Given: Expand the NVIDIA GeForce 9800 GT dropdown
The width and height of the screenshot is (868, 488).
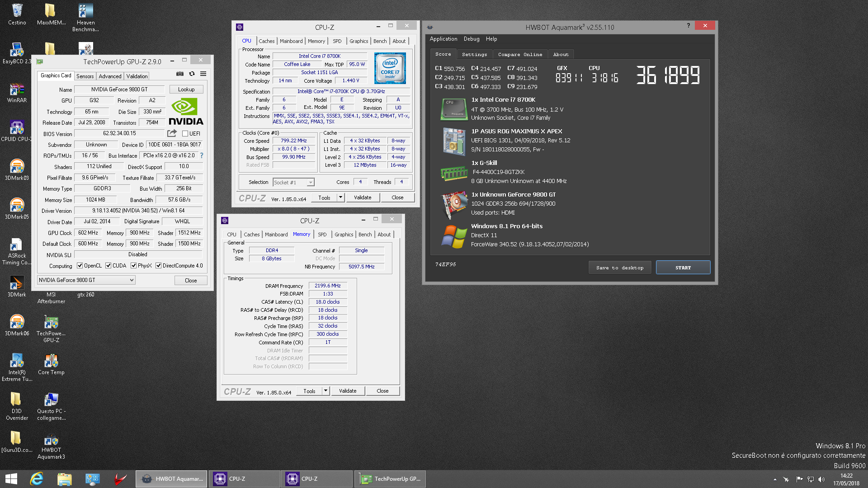Looking at the screenshot, I should point(86,280).
